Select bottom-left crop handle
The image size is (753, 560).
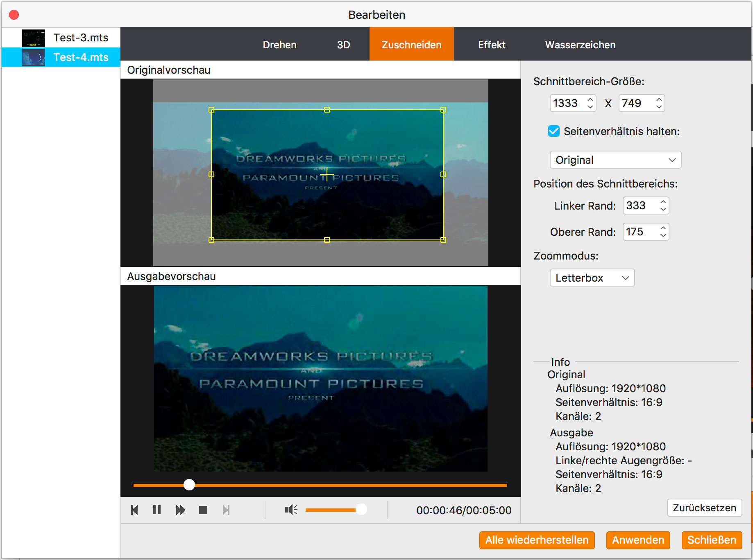(x=211, y=240)
